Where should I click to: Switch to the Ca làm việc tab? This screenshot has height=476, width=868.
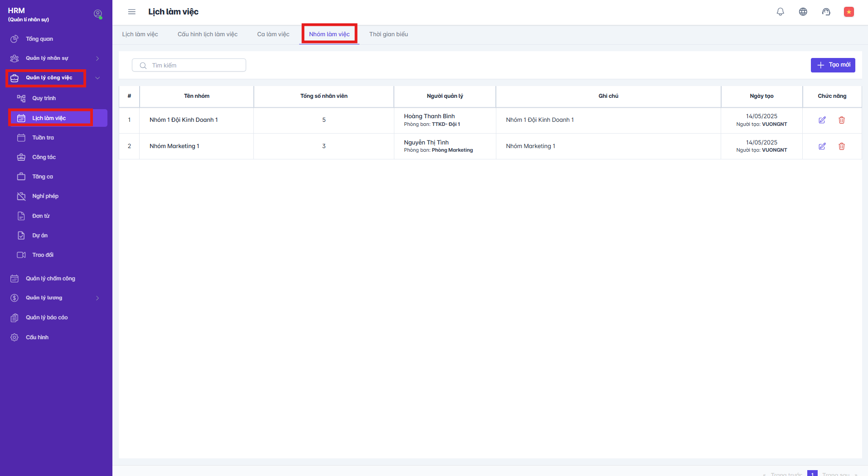273,34
